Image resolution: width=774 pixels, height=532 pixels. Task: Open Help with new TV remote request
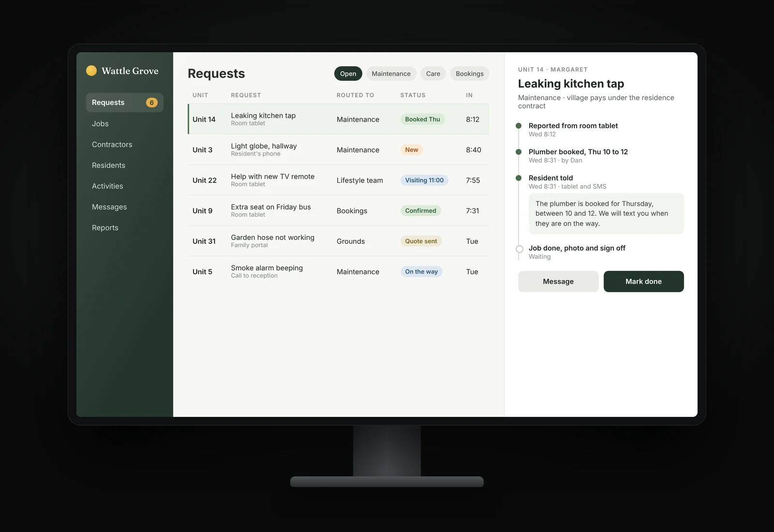click(x=339, y=180)
